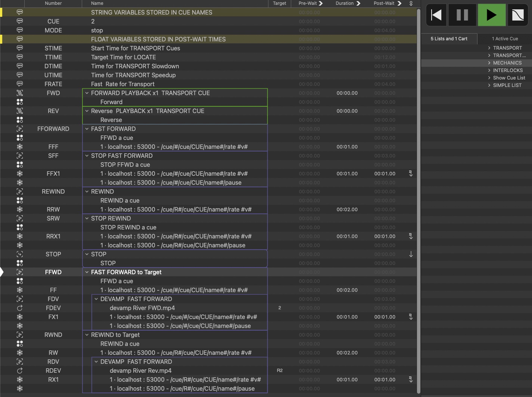Select the R2 target cell of RDEV
Screen dimensions: 532x397
tap(280, 371)
